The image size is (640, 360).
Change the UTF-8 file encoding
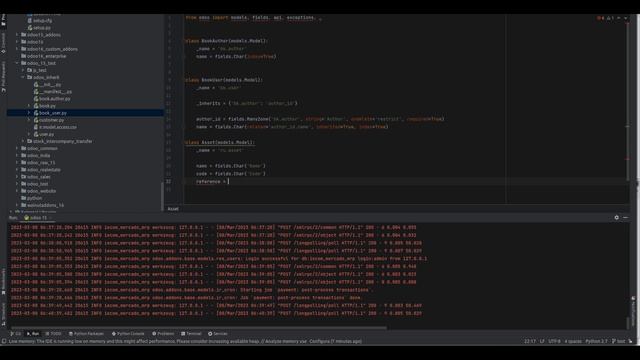point(554,341)
